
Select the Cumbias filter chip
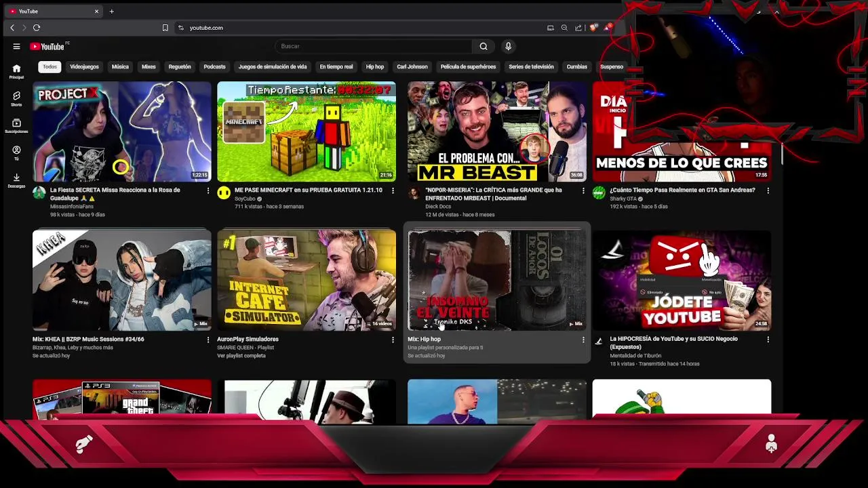[577, 66]
